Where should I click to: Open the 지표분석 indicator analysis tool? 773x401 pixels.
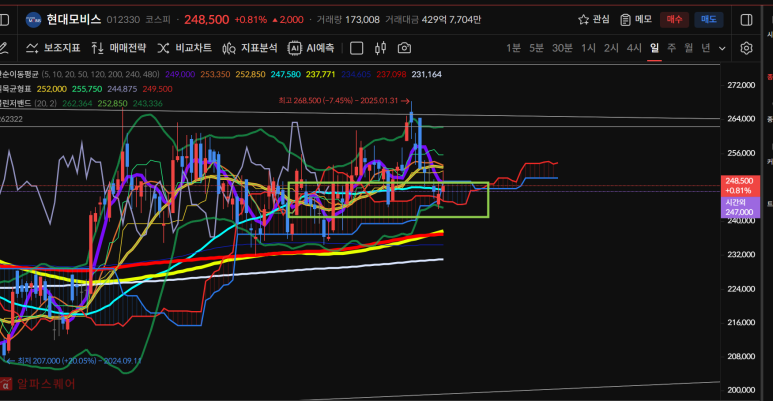pos(250,48)
